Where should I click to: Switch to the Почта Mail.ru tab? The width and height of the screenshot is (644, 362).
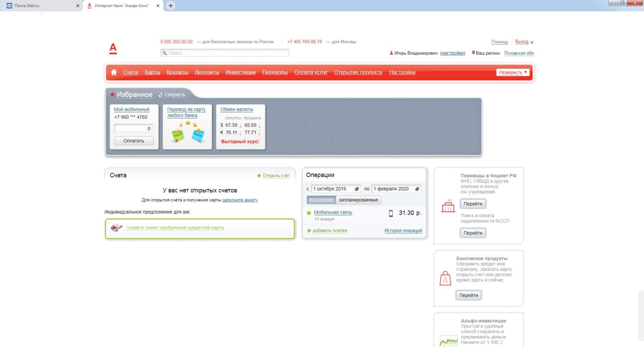click(x=41, y=6)
